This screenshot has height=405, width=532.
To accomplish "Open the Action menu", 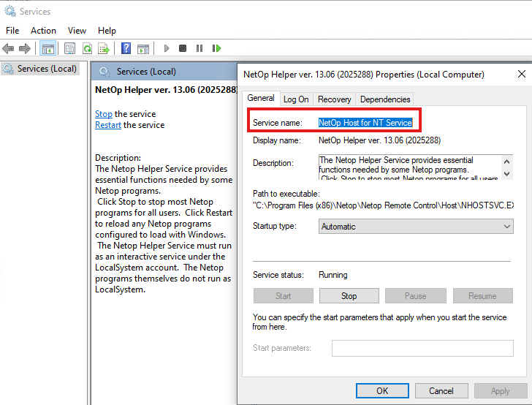I will pos(43,31).
